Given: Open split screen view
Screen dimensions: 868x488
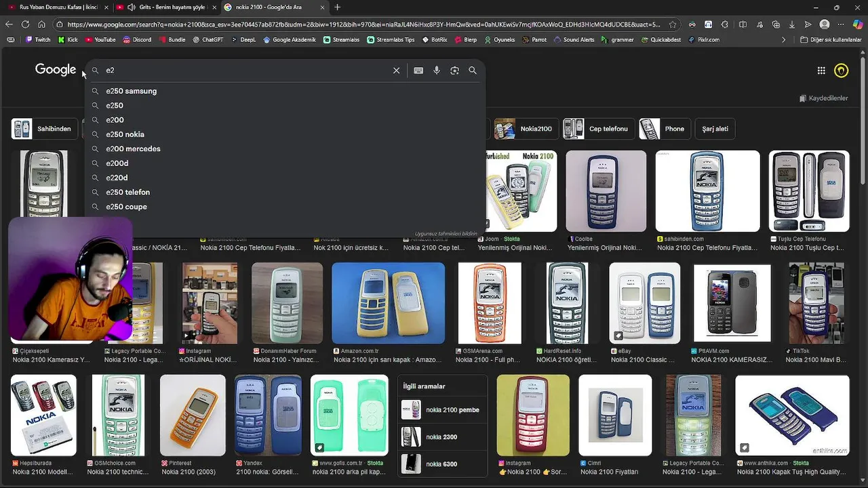Looking at the screenshot, I should click(x=743, y=24).
